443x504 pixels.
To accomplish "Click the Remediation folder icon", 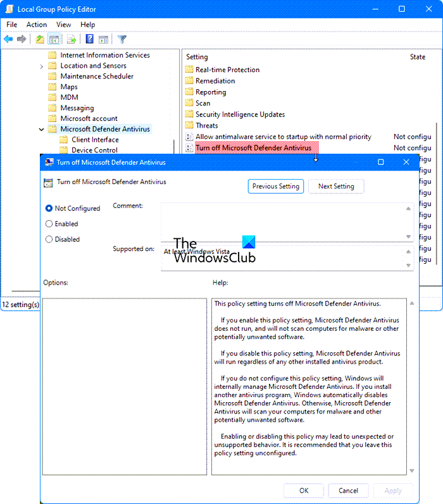I will click(189, 81).
